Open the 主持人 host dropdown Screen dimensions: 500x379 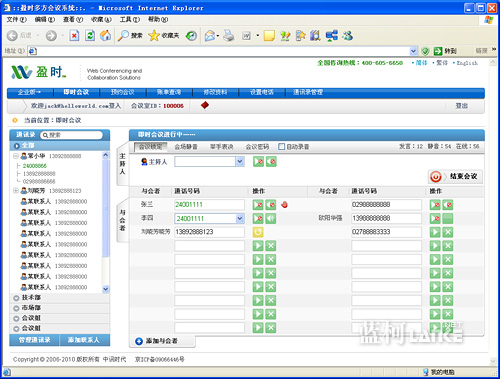[240, 162]
